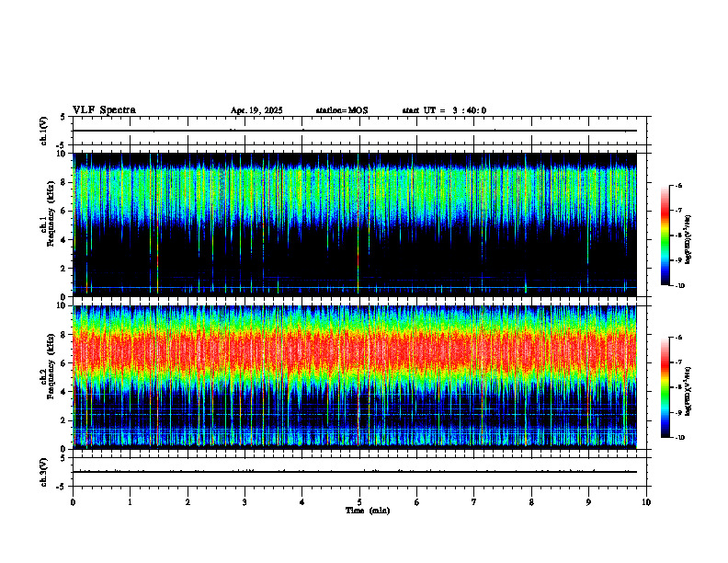Click the "-6" label on ch.1 colorbar
The width and height of the screenshot is (728, 563).
point(678,185)
